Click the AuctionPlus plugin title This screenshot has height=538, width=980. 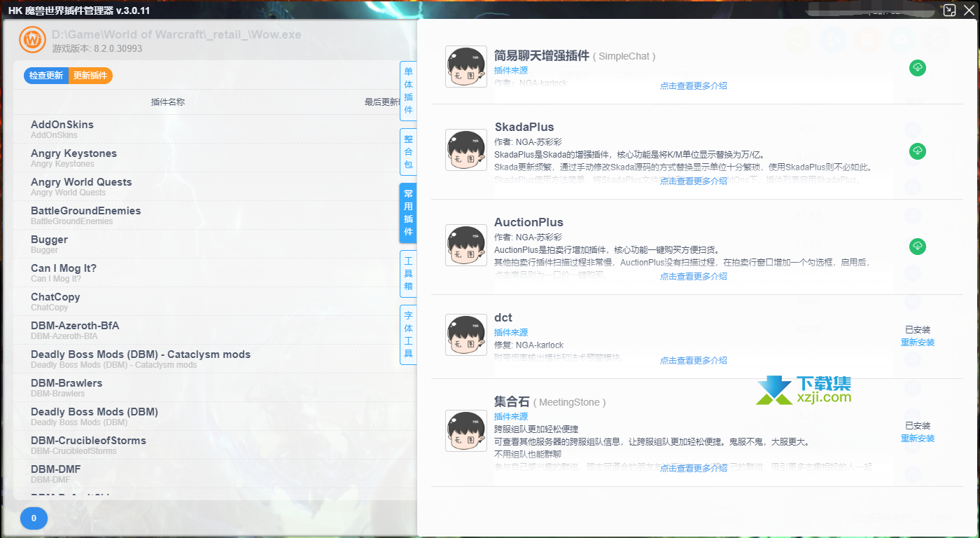click(528, 223)
